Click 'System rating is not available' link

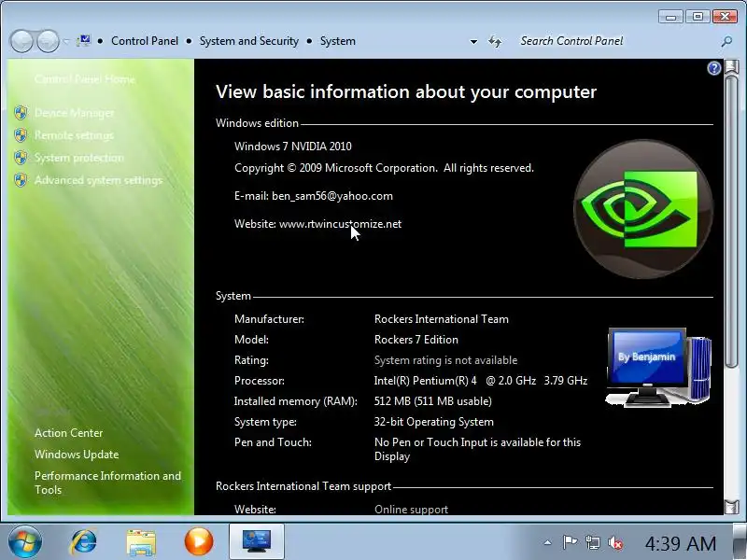tap(446, 360)
